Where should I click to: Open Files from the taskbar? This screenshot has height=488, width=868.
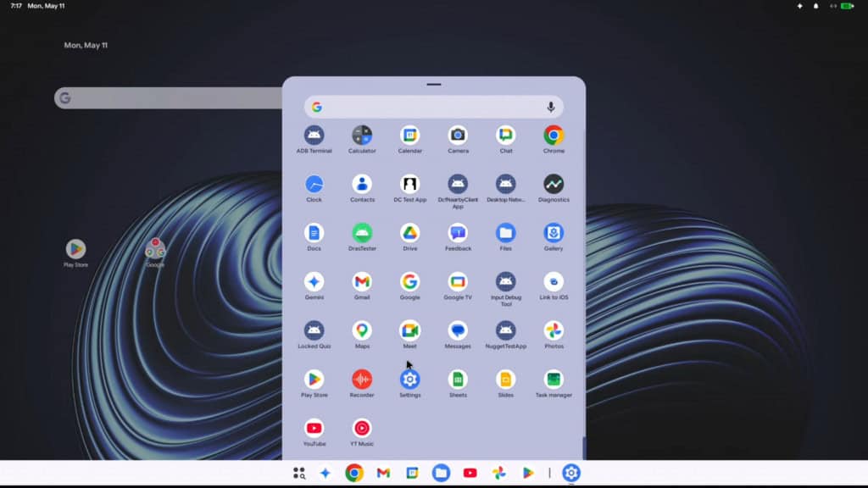[441, 473]
